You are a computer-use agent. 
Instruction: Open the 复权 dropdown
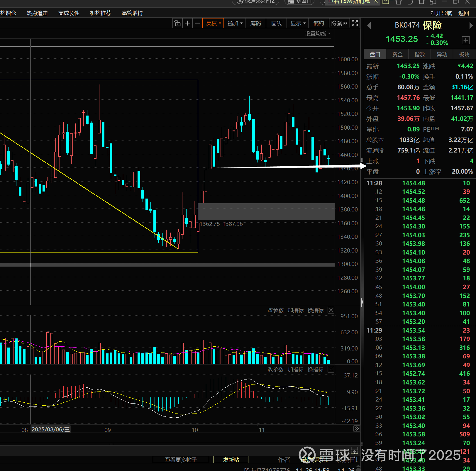[214, 23]
